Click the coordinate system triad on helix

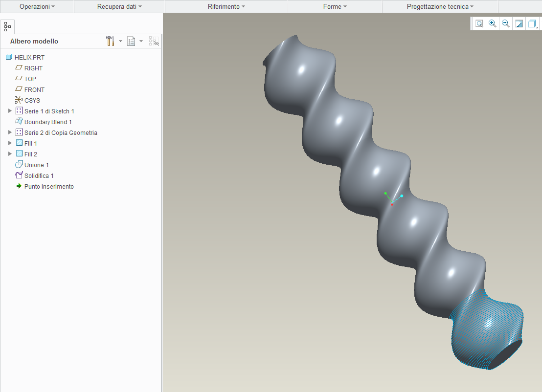[x=393, y=198]
